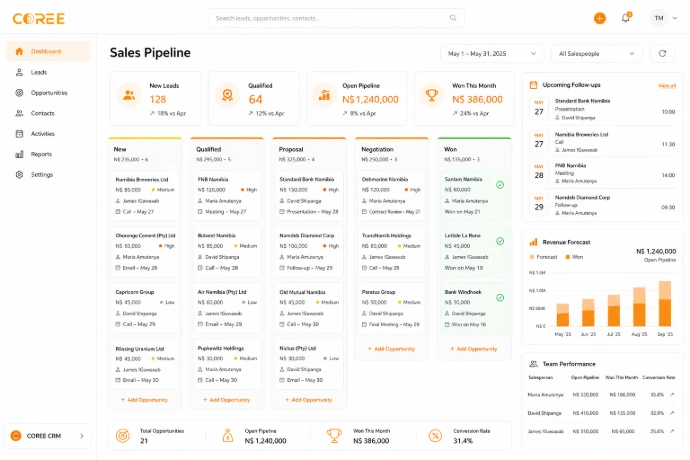Click the Ohorongo Cement card
690x460 pixels.
[x=145, y=251]
